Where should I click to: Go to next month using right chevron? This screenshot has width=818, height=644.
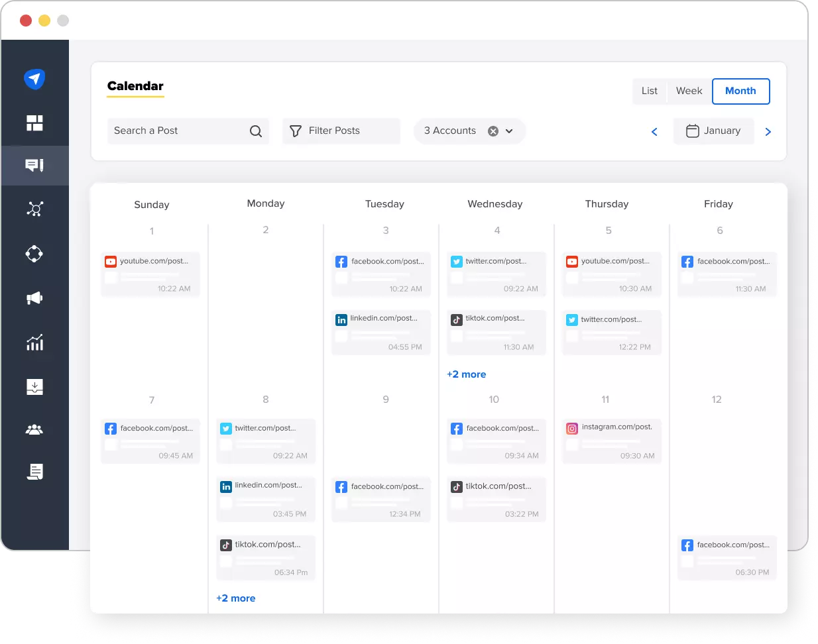[x=768, y=131]
